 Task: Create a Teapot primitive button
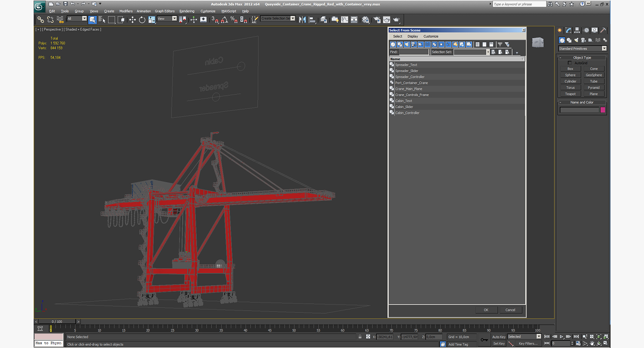pos(570,94)
